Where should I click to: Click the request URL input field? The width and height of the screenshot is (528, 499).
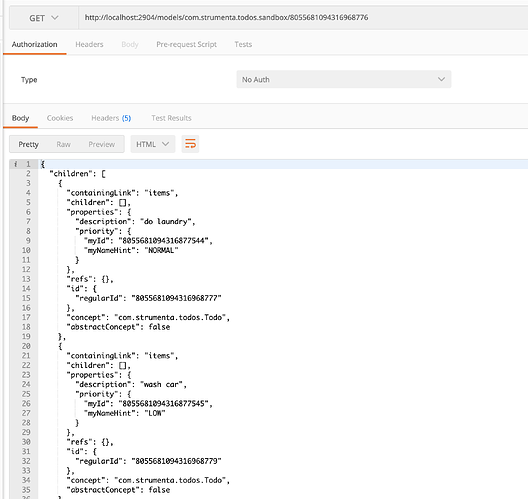(303, 18)
